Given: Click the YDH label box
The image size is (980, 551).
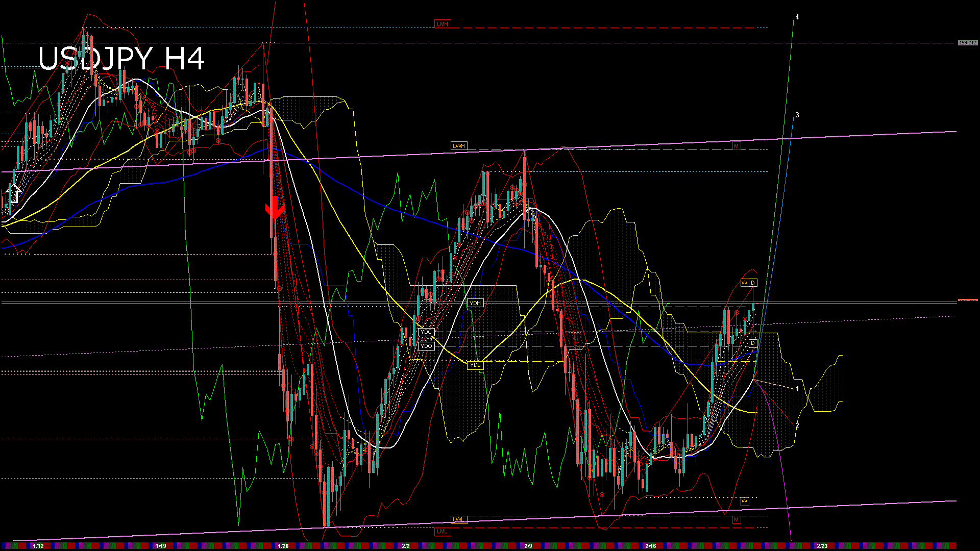Looking at the screenshot, I should [x=475, y=303].
